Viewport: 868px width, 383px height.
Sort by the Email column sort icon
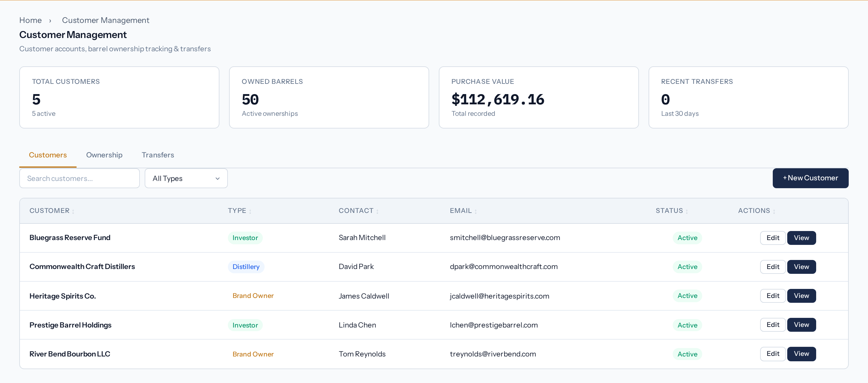[x=476, y=211]
